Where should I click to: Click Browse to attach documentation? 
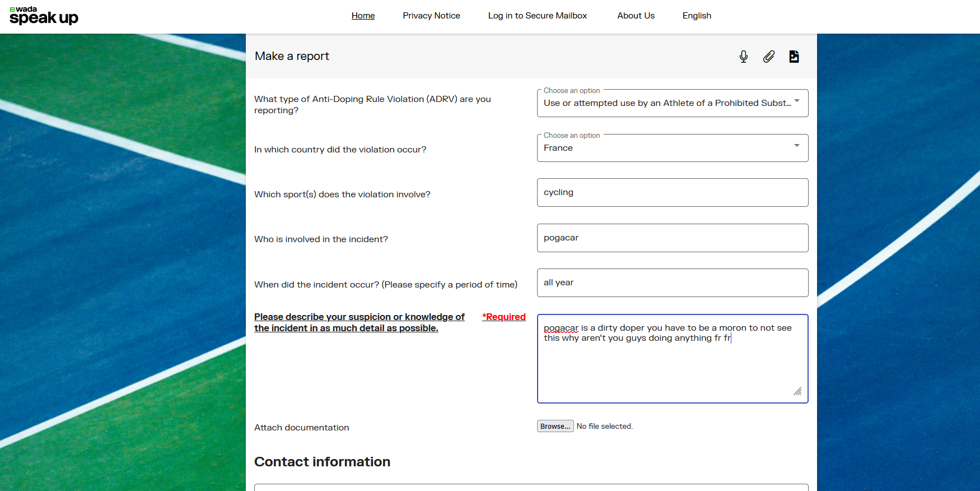point(556,426)
